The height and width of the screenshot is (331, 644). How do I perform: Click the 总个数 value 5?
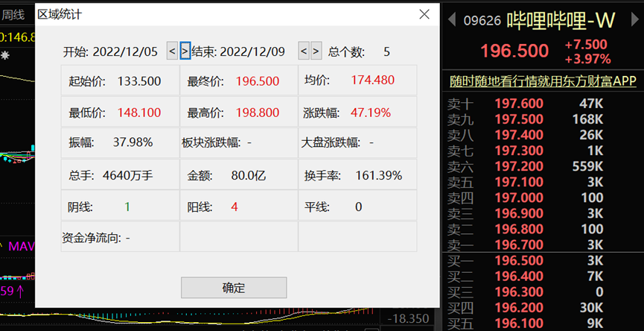coord(386,51)
